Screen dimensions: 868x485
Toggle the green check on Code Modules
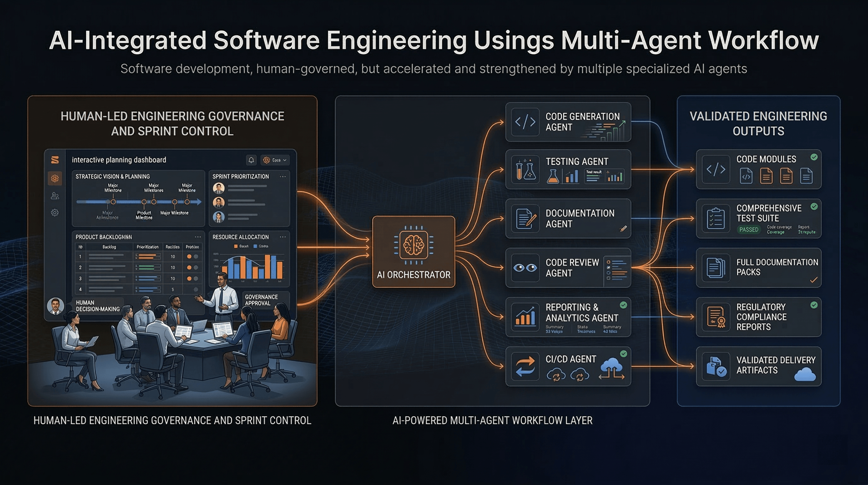[x=814, y=157]
